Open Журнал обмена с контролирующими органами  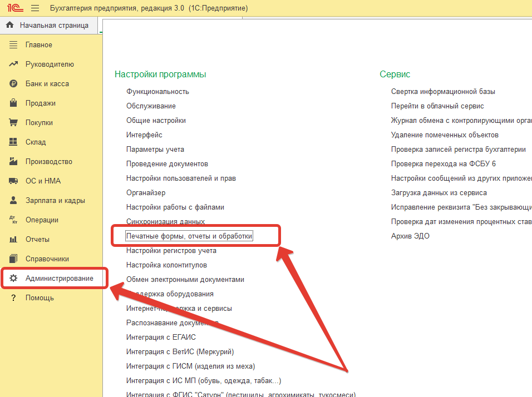point(461,120)
